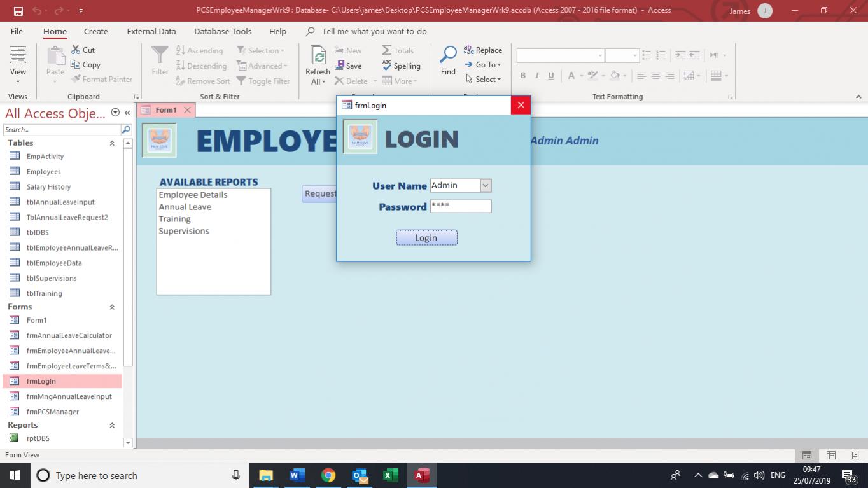Viewport: 868px width, 488px height.
Task: Click the Filter funnel icon
Action: pyautogui.click(x=160, y=55)
